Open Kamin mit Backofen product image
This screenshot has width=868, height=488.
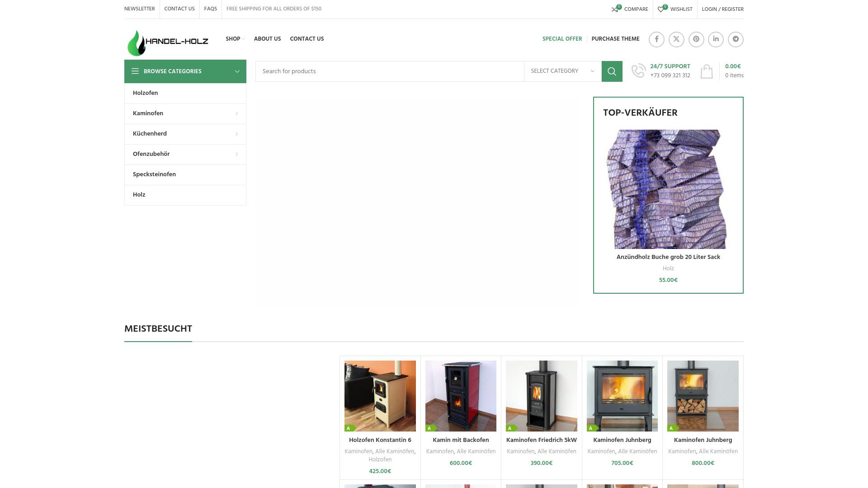tap(461, 396)
